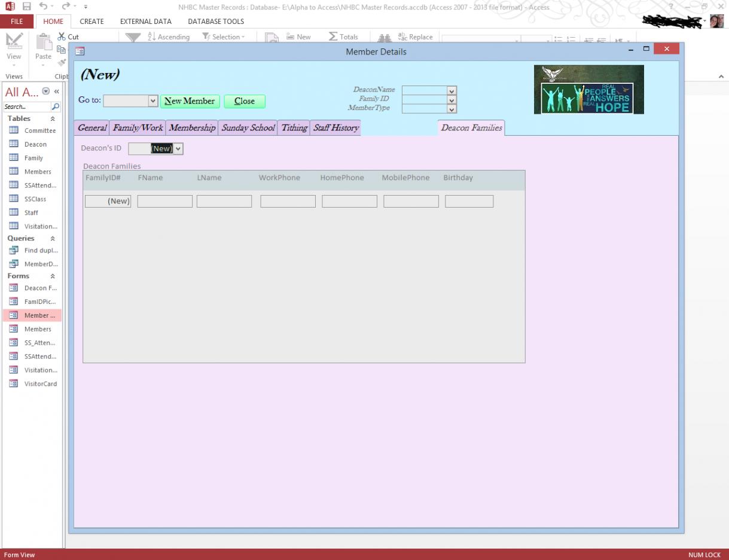729x560 pixels.
Task: Click the WorkPhone field in subform
Action: click(x=288, y=201)
